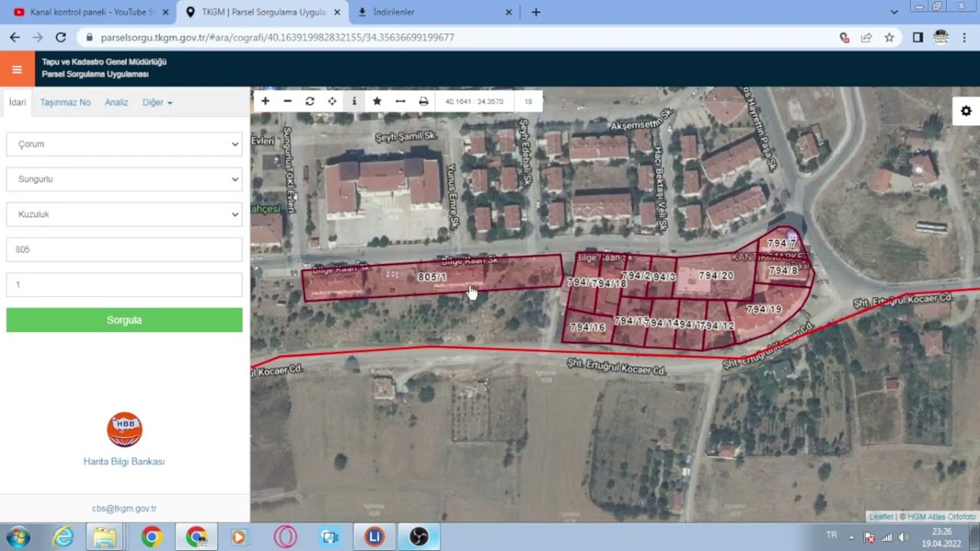The image size is (980, 551).
Task: Open Chrome profile avatar
Action: [x=941, y=37]
